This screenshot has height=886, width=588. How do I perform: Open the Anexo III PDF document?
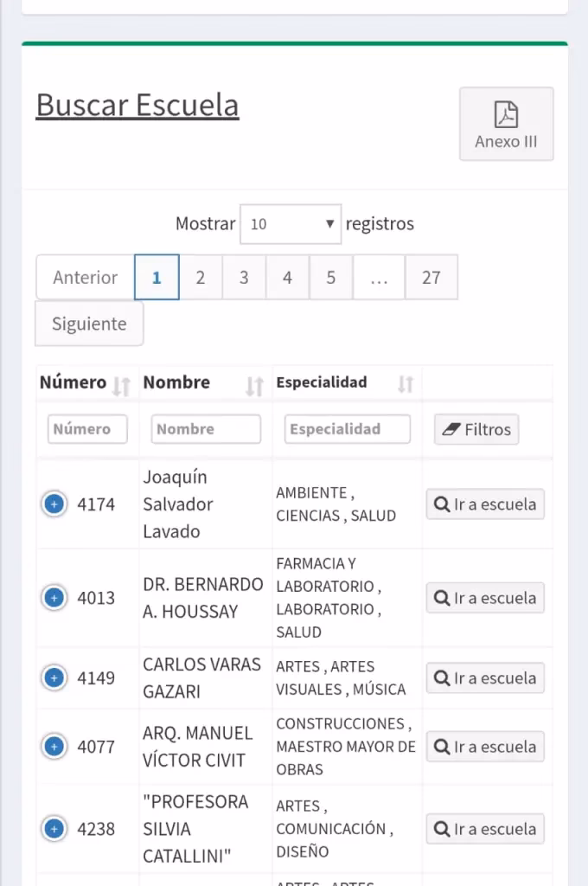coord(506,124)
